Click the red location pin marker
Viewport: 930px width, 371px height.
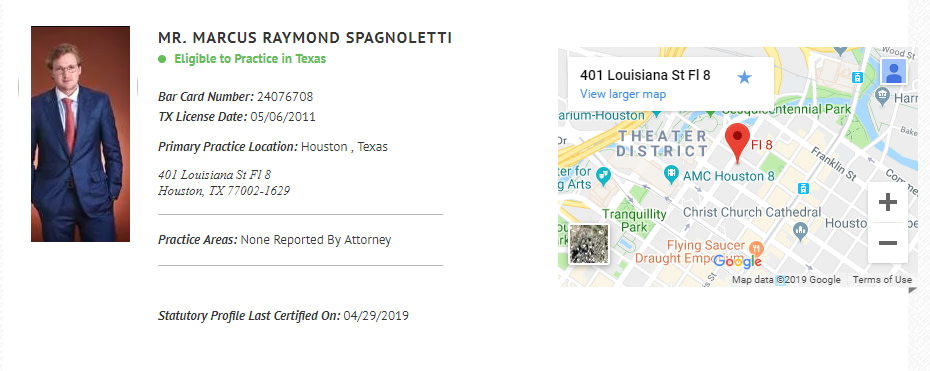pyautogui.click(x=737, y=143)
